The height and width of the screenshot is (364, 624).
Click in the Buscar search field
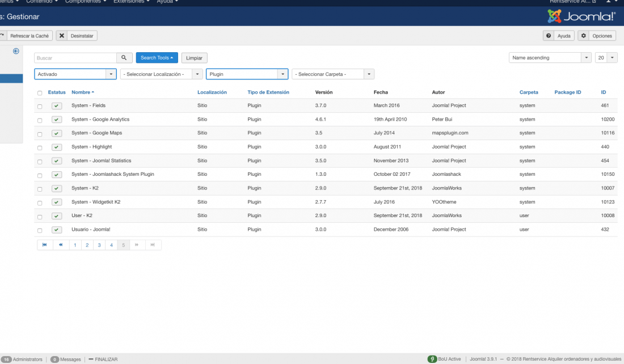click(75, 58)
